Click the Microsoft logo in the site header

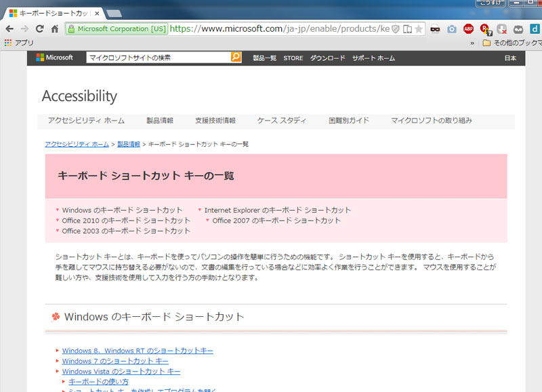pyautogui.click(x=55, y=58)
